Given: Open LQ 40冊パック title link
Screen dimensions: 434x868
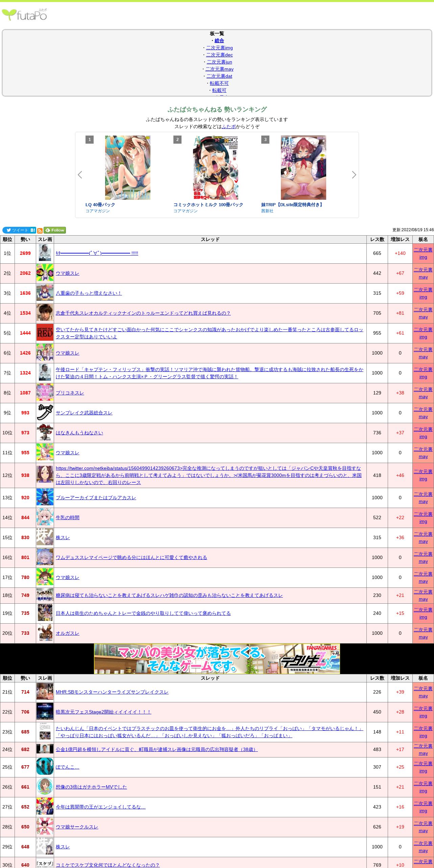Looking at the screenshot, I should coord(100,205).
